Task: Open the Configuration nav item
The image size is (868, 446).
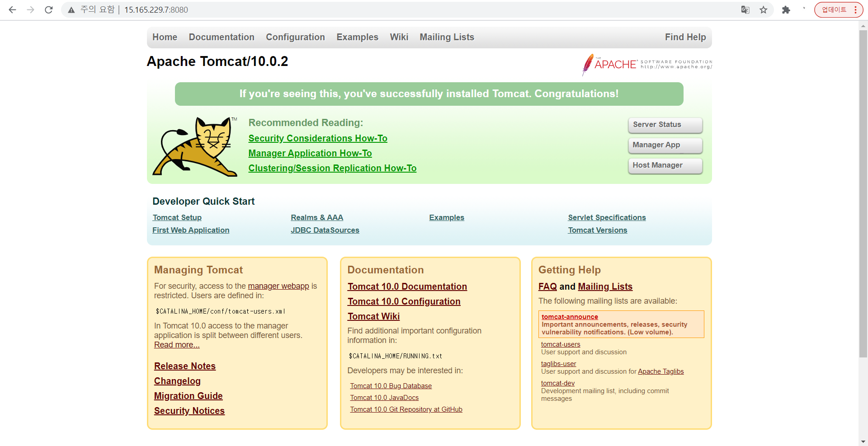Action: (x=295, y=37)
